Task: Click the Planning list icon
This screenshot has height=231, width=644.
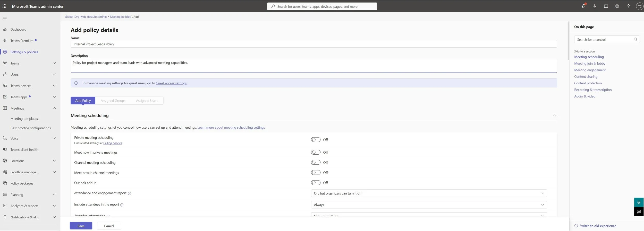Action: 5,194
